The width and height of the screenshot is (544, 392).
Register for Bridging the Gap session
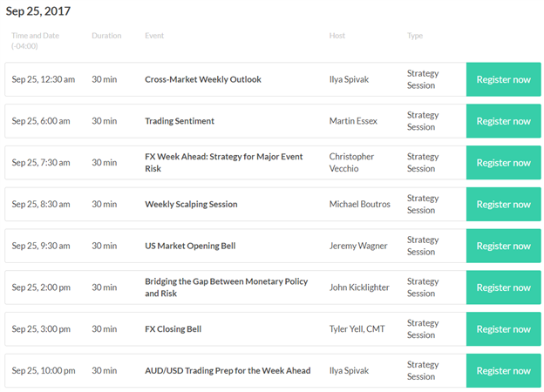(503, 287)
